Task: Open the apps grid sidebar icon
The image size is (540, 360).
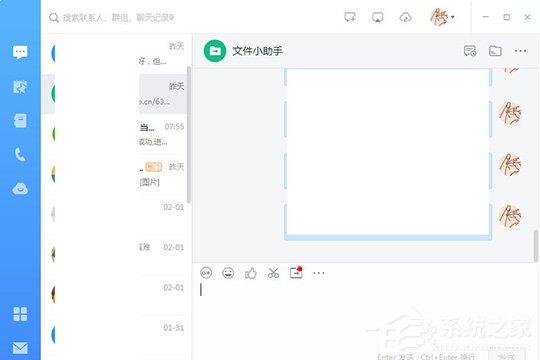Action: tap(20, 314)
